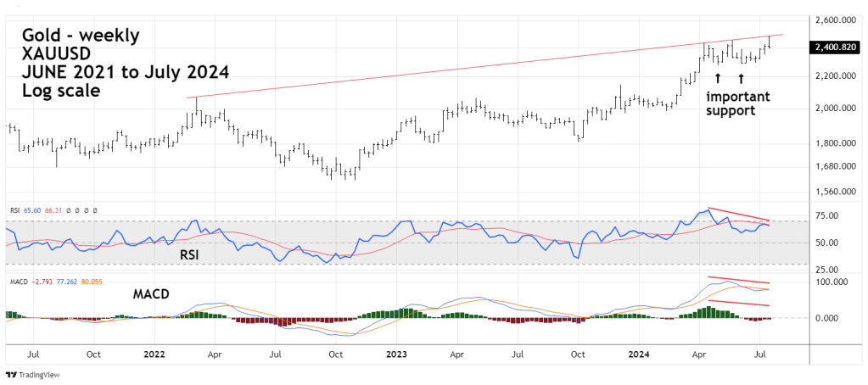Select the RSI indicator legend label
Screen dimensions: 868x385
tap(13, 209)
